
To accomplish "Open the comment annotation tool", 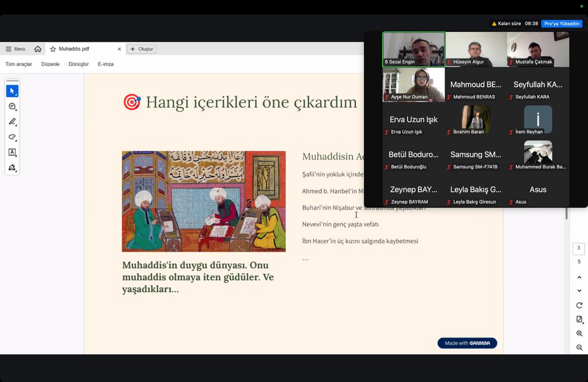I will click(x=12, y=106).
